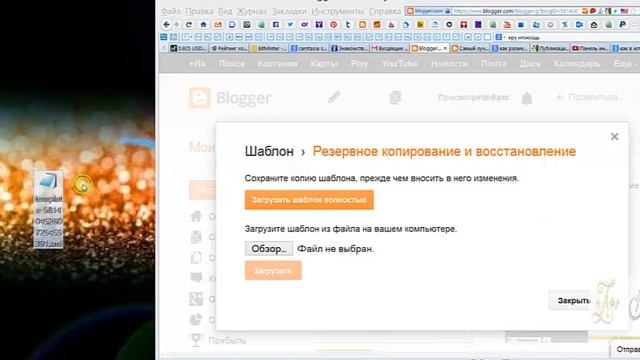Viewport: 640px width, 360px height.
Task: Click the orange Blogger bookmark toolbar icon
Action: 362,24
